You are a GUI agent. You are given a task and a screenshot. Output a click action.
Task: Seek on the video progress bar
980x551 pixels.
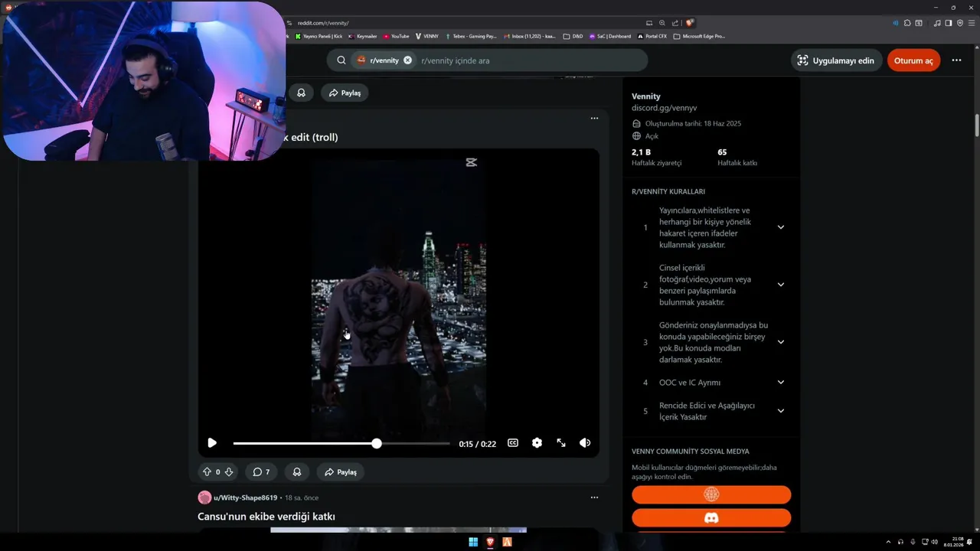pyautogui.click(x=341, y=443)
